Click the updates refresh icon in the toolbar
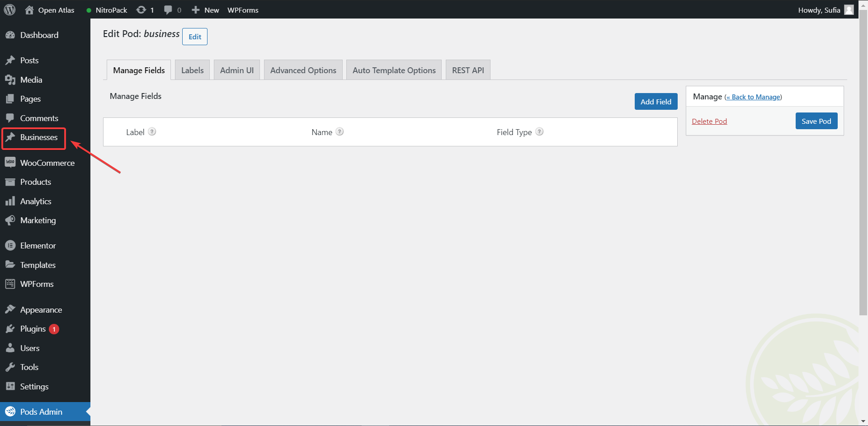 [x=140, y=9]
